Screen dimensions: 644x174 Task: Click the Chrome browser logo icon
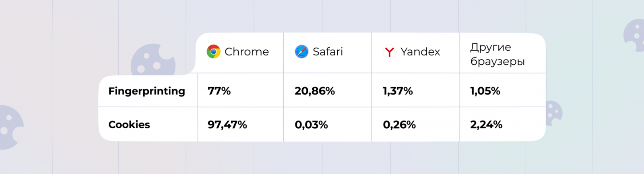(213, 52)
